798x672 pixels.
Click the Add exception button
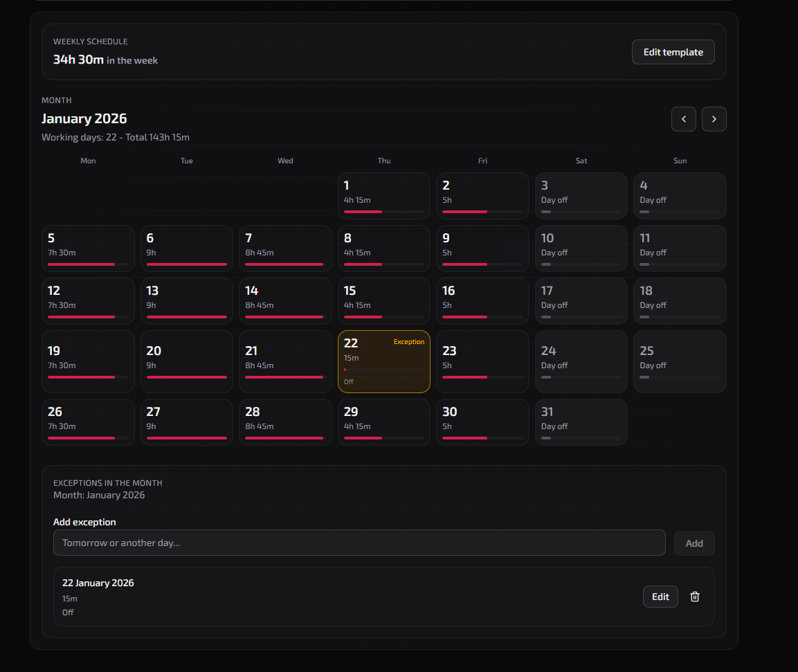tap(694, 543)
